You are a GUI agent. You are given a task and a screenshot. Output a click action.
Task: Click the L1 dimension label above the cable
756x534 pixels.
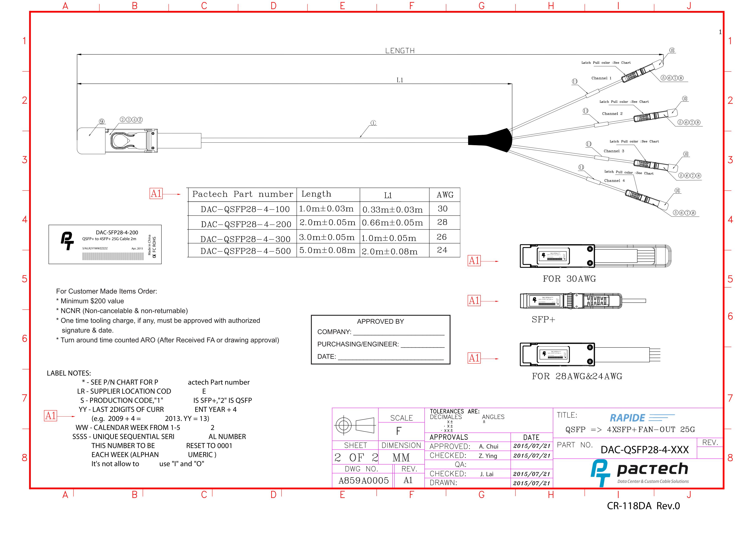[x=400, y=80]
